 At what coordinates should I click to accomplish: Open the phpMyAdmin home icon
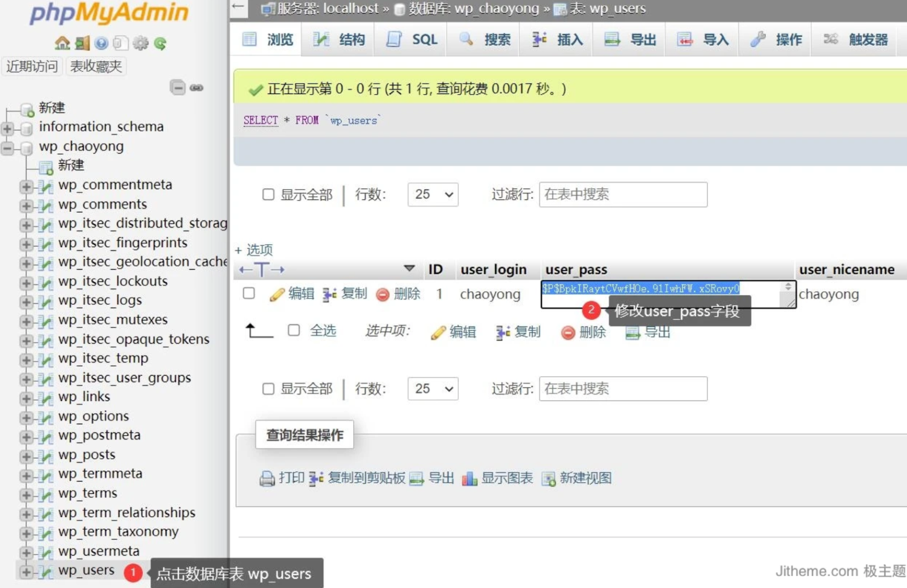click(62, 43)
